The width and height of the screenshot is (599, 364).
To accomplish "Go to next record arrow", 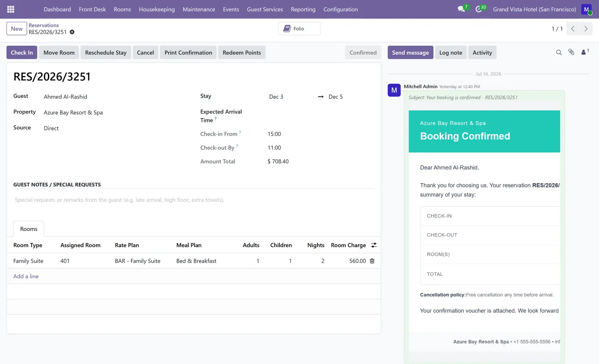I will point(586,29).
